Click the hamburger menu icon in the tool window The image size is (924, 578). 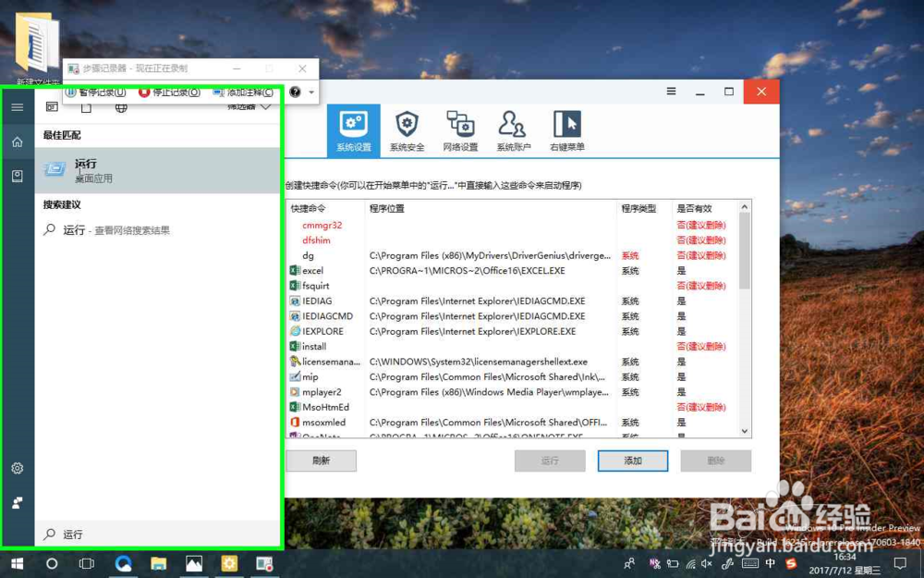click(x=671, y=92)
